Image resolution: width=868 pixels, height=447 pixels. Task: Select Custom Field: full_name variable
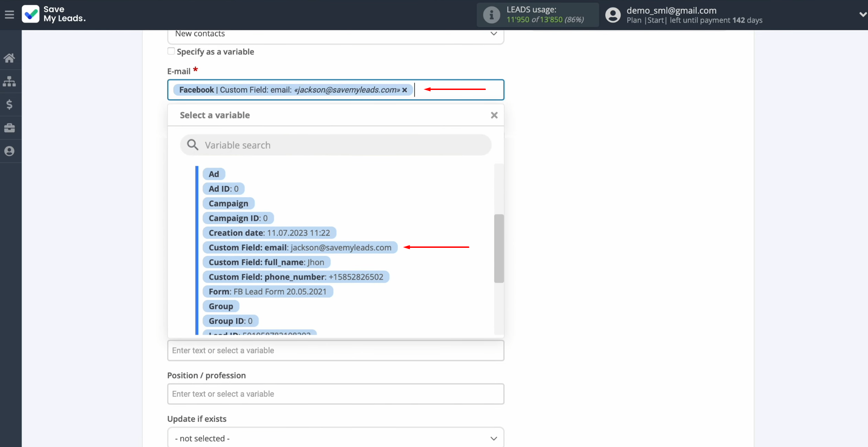(x=266, y=262)
